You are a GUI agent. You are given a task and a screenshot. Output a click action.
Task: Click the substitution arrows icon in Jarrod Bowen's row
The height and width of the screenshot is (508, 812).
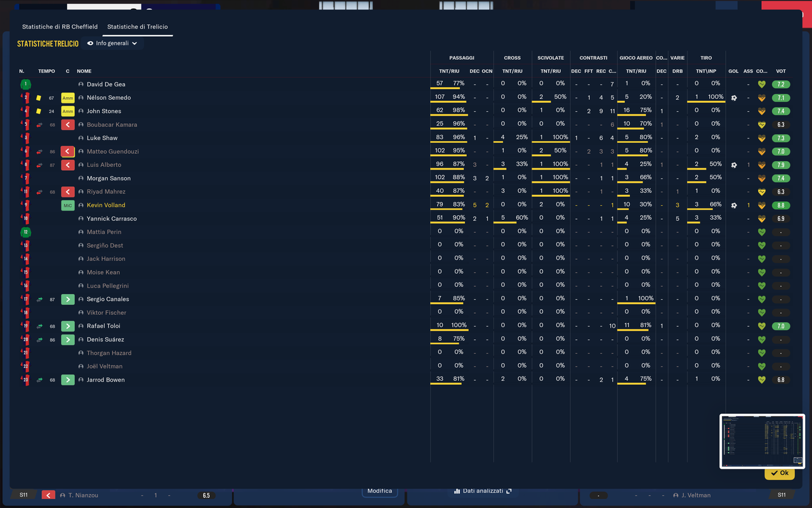pyautogui.click(x=39, y=380)
